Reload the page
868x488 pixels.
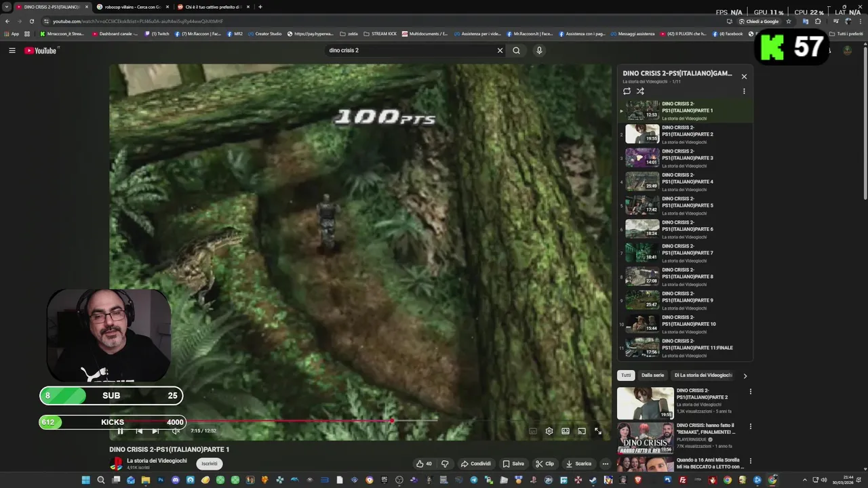pos(31,21)
